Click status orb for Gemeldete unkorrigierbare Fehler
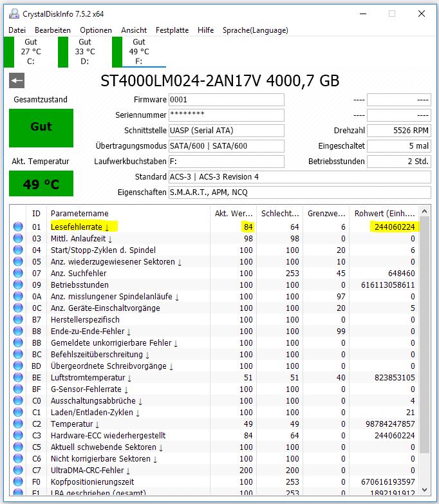 (18, 342)
